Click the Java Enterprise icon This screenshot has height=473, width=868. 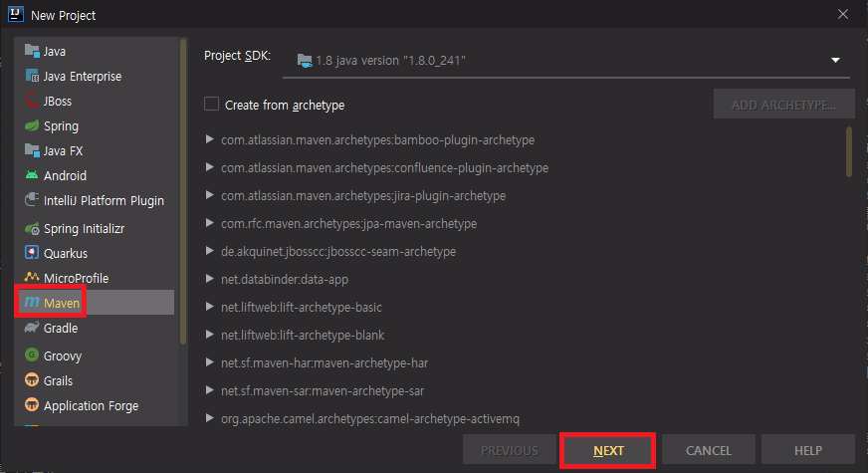[32, 76]
